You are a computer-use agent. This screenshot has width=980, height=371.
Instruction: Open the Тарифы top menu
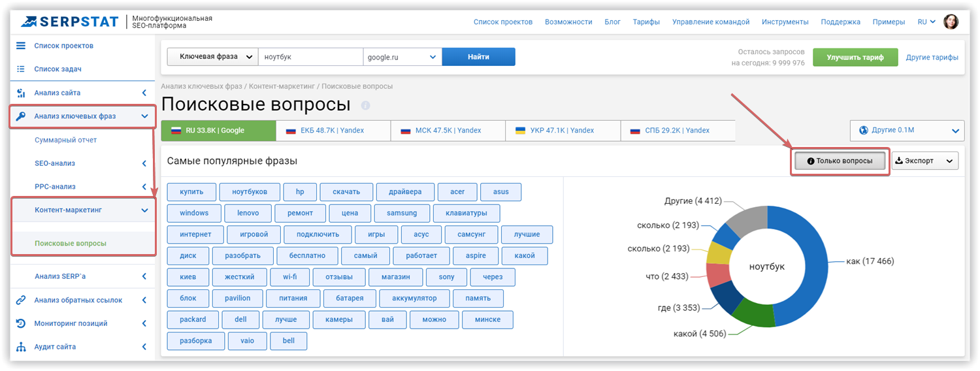(646, 22)
